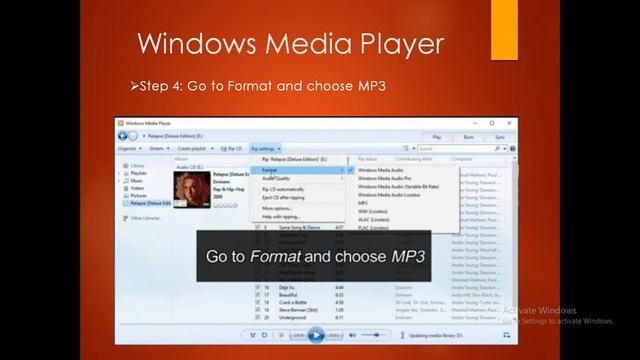This screenshot has height=360, width=640.
Task: Expand the Music tree node
Action: pos(119,180)
